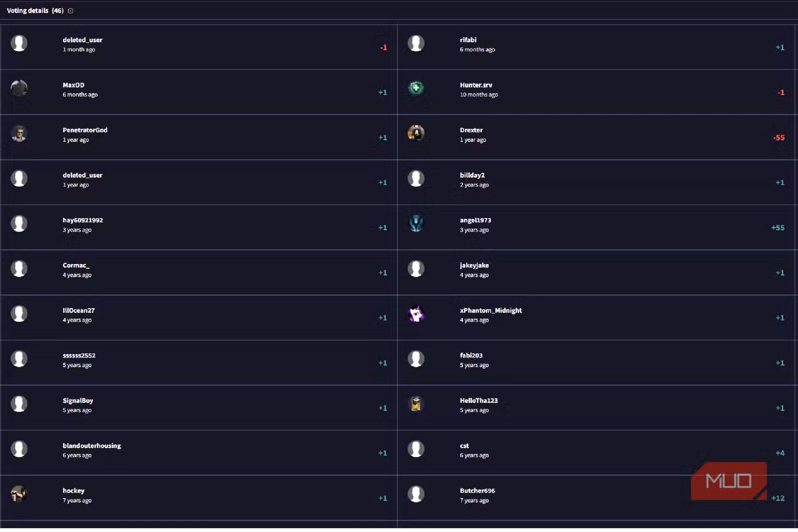Image resolution: width=798 pixels, height=532 pixels.
Task: Open MaxOD's profile avatar
Action: pyautogui.click(x=19, y=88)
